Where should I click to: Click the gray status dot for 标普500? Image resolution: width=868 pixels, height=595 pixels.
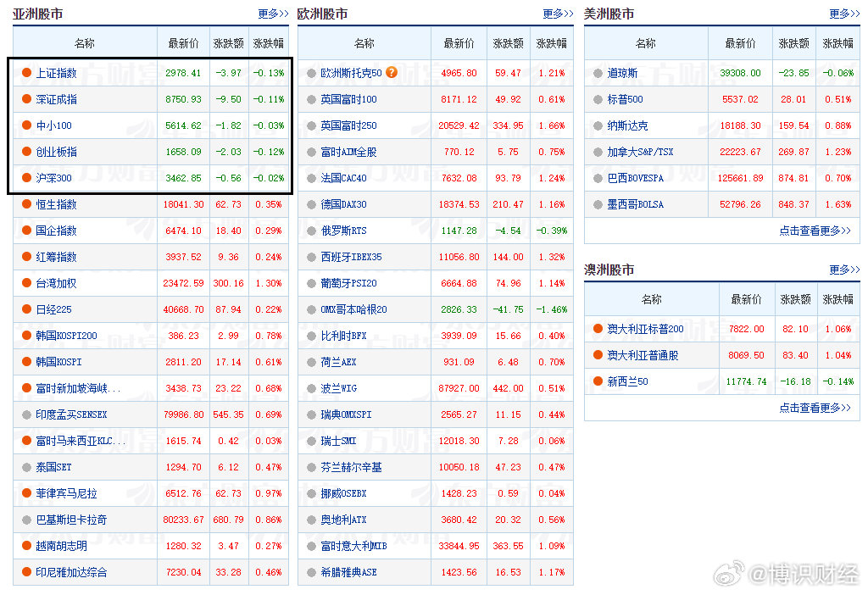(x=598, y=100)
